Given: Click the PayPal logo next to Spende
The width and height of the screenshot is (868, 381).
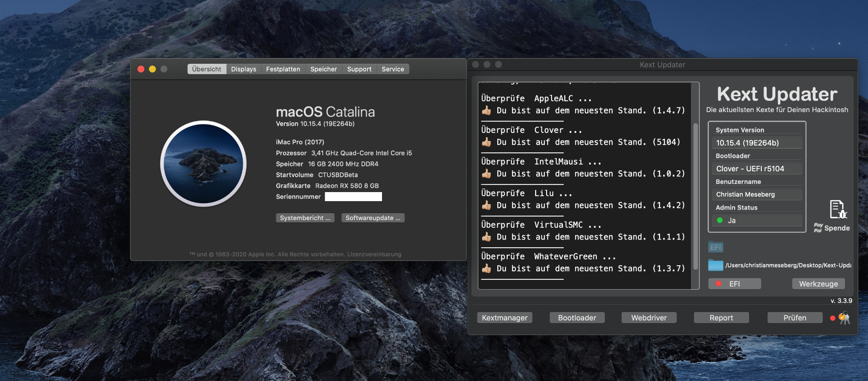Looking at the screenshot, I should click(x=818, y=228).
